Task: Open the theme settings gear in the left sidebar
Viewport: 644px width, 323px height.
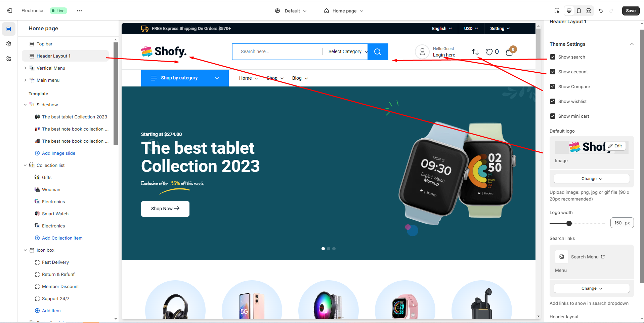Action: [9, 44]
